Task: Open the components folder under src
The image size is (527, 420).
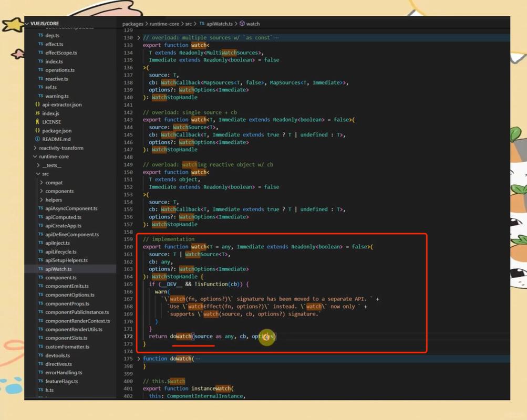Action: coord(59,191)
